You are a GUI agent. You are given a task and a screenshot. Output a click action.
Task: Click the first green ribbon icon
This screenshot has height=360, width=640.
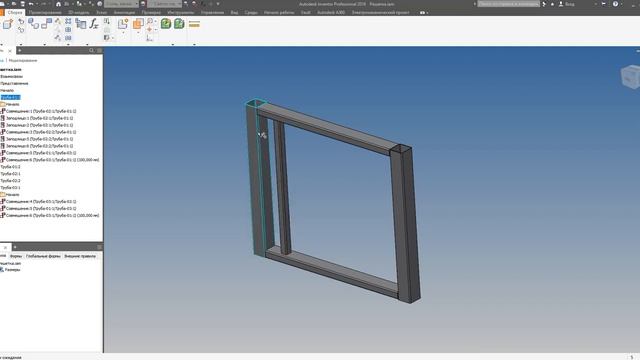pos(166,24)
